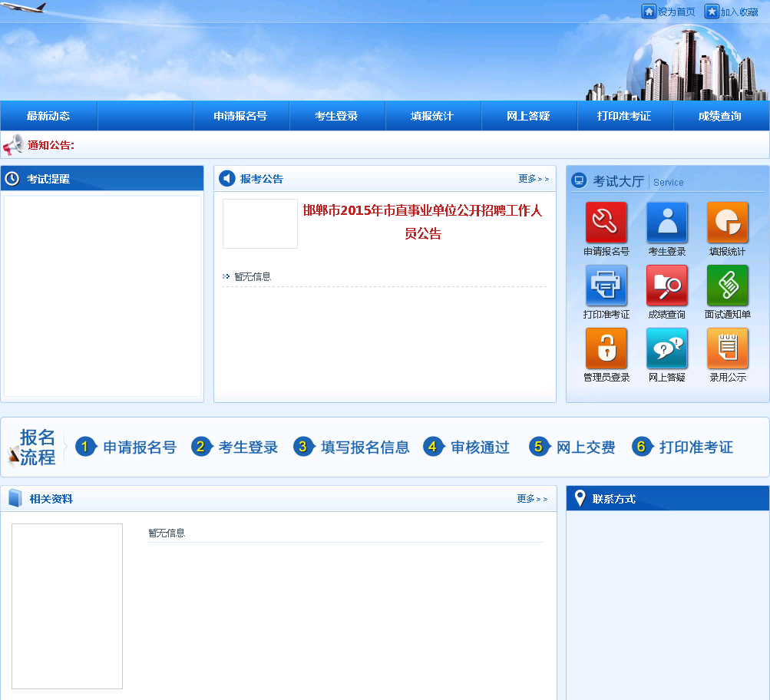Open the orange 填报统计 pie chart icon
The height and width of the screenshot is (700, 770).
[727, 222]
